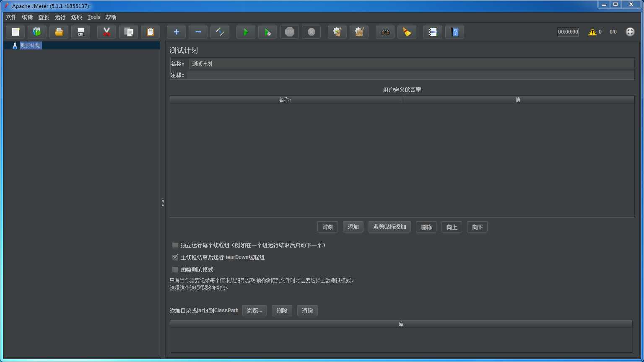Click the 值 column header
This screenshot has height=362, width=644.
tap(518, 100)
